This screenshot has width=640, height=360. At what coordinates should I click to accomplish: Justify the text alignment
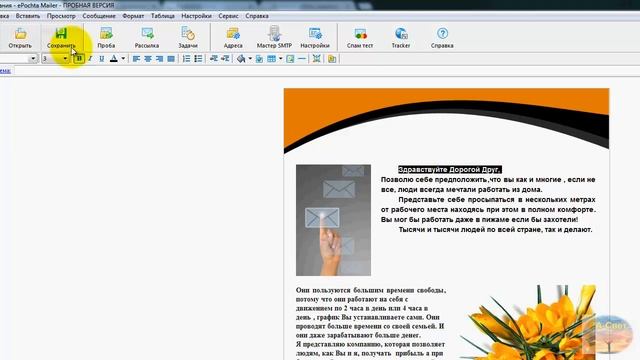(x=171, y=59)
